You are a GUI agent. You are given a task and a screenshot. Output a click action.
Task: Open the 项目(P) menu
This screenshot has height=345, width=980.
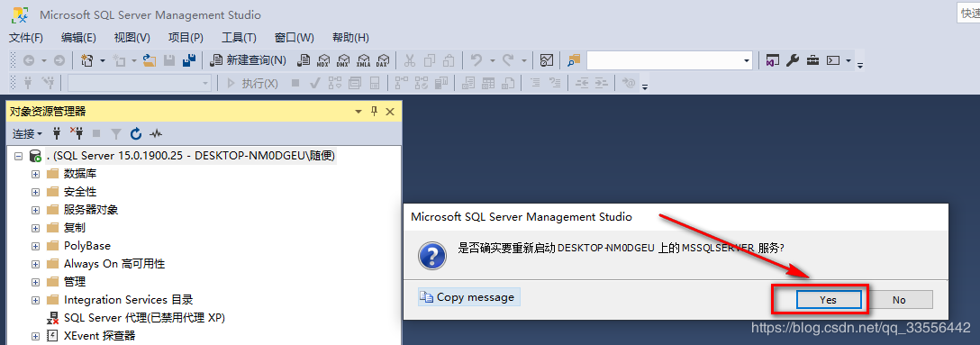click(x=186, y=38)
